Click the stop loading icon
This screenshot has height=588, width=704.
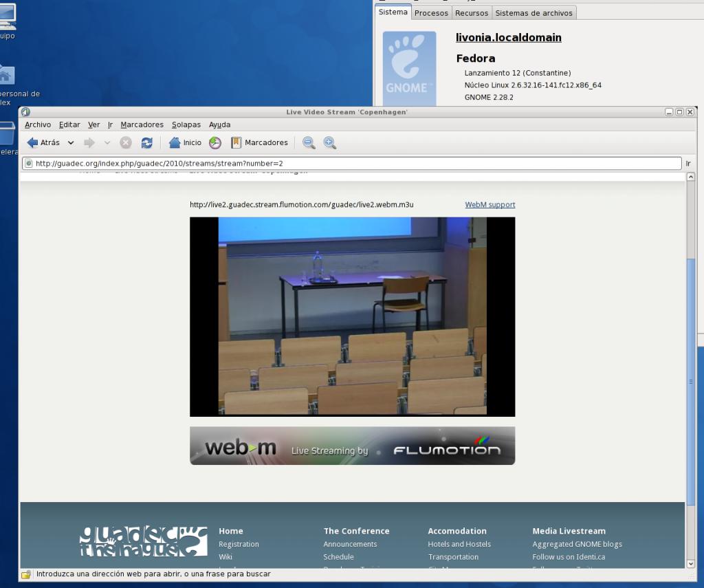click(126, 143)
